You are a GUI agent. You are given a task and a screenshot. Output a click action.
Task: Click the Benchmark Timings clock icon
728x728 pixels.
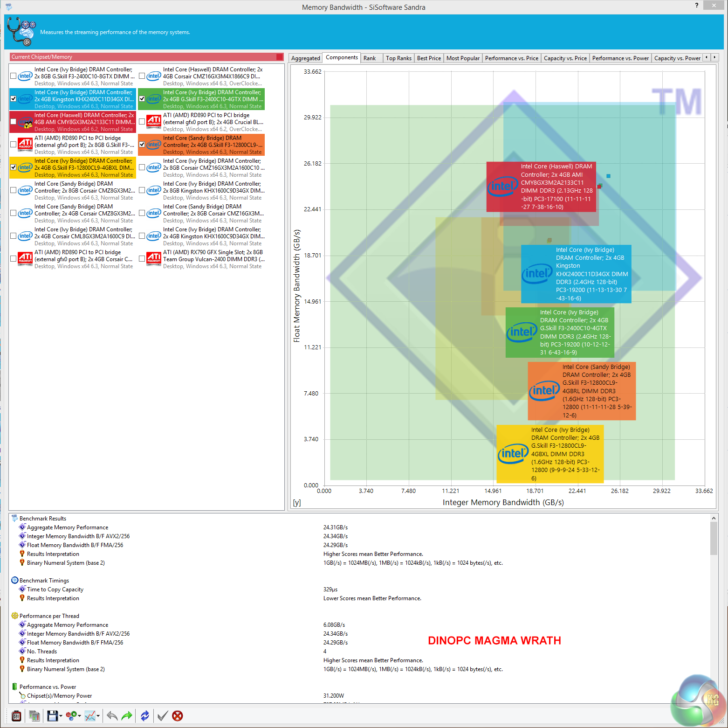(14, 580)
